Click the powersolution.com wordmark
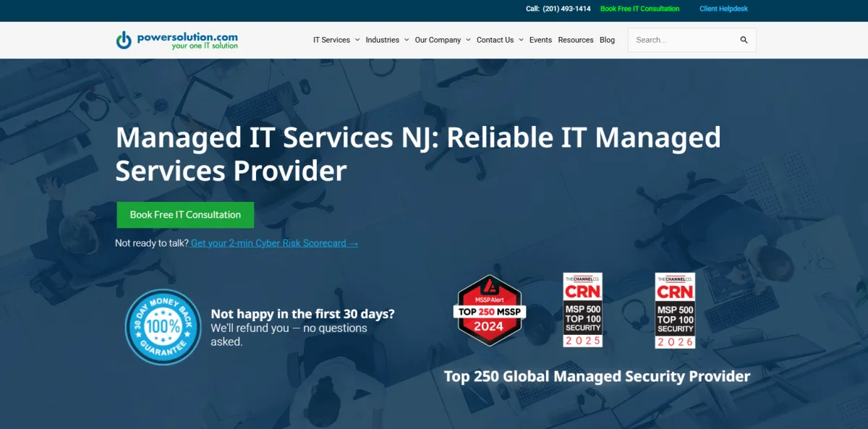The width and height of the screenshot is (868, 429). (x=187, y=36)
